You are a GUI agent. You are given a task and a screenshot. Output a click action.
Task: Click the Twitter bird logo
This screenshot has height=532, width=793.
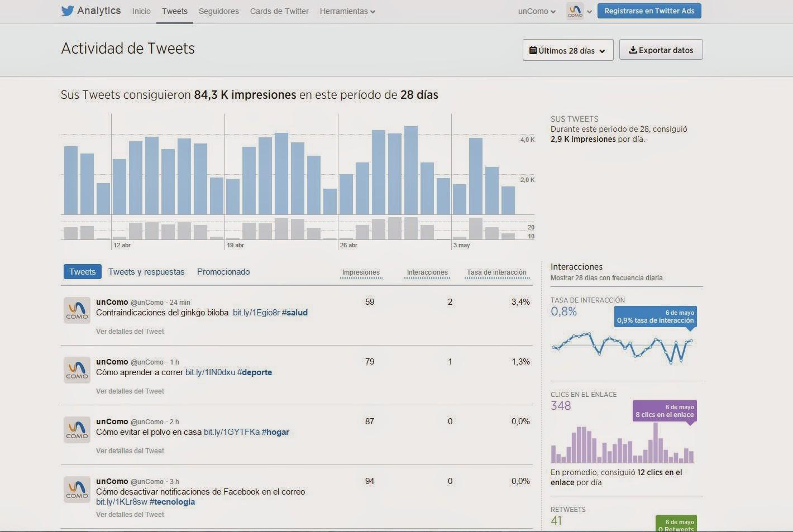click(68, 11)
